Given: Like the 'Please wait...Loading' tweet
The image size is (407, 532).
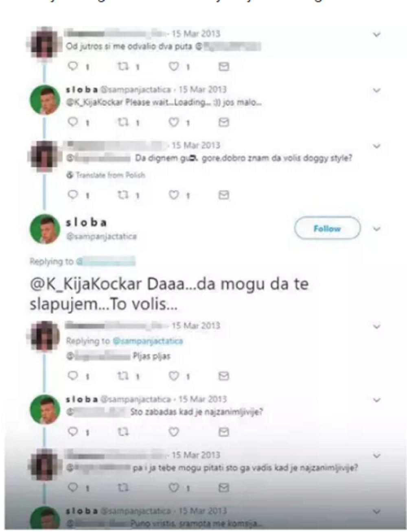Looking at the screenshot, I should click(x=174, y=122).
